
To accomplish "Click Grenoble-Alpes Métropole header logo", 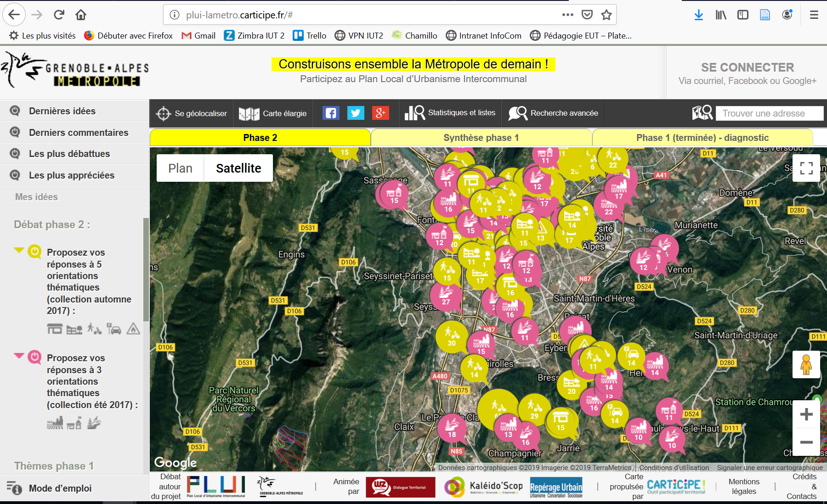I will tap(75, 70).
